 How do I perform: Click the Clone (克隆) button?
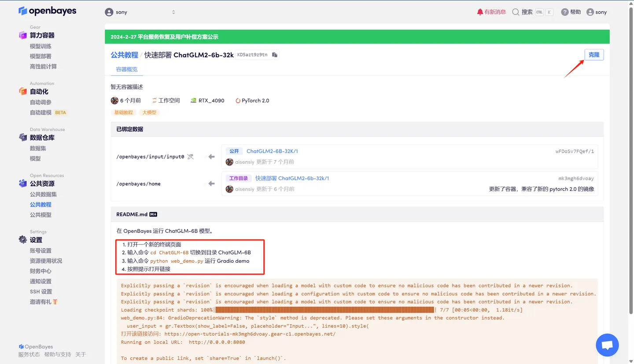(594, 55)
